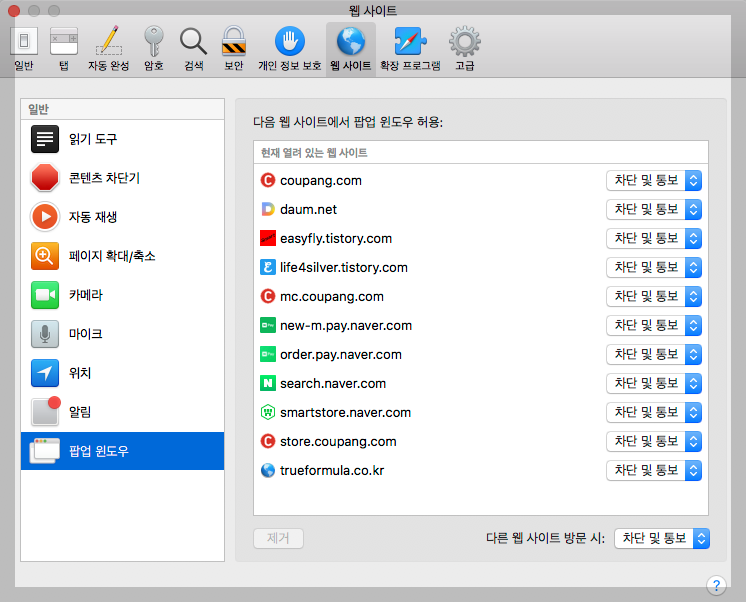
Task: Click the 자동 재생 sidebar label
Action: pos(93,217)
